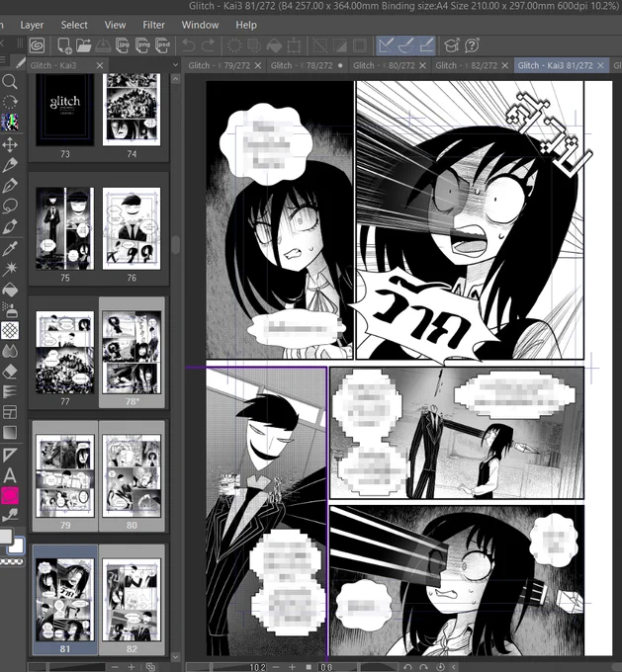Open page 73 glitch cover thumbnail
This screenshot has height=672, width=622.
pos(65,110)
